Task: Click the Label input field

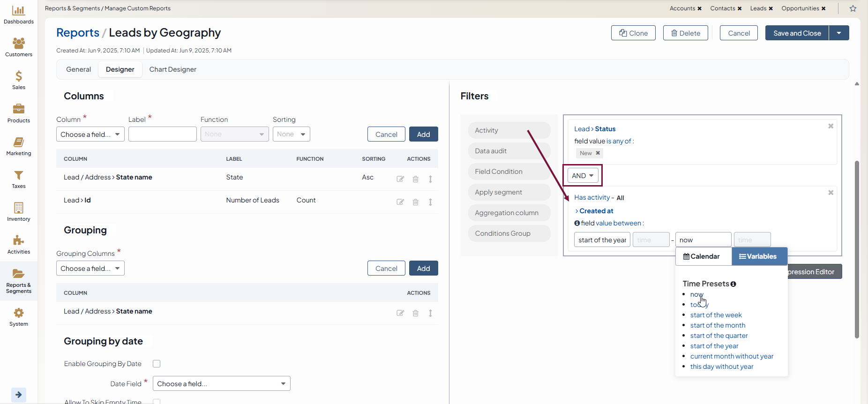Action: click(162, 134)
